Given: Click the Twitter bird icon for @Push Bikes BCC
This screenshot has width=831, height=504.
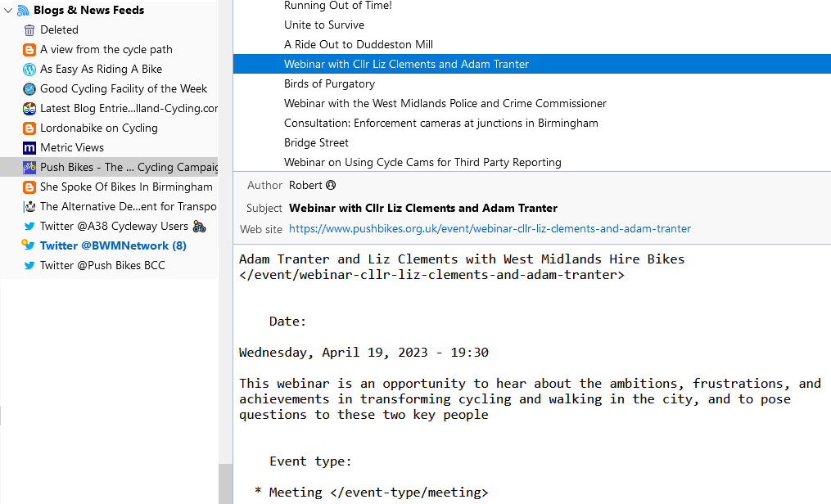Looking at the screenshot, I should click(29, 265).
